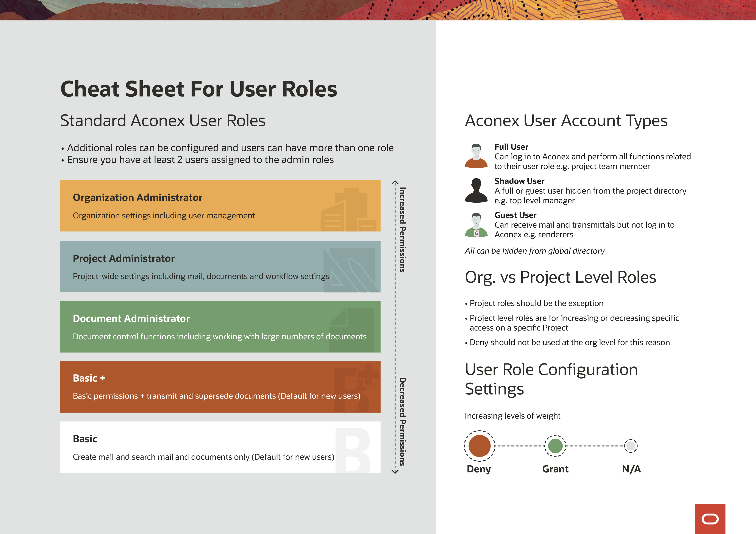Viewport: 756px width, 534px height.
Task: Click the 'Deny' label
Action: point(479,469)
